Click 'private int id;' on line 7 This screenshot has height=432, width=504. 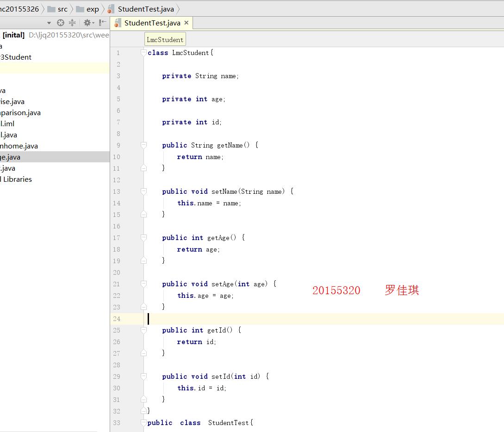[192, 123]
